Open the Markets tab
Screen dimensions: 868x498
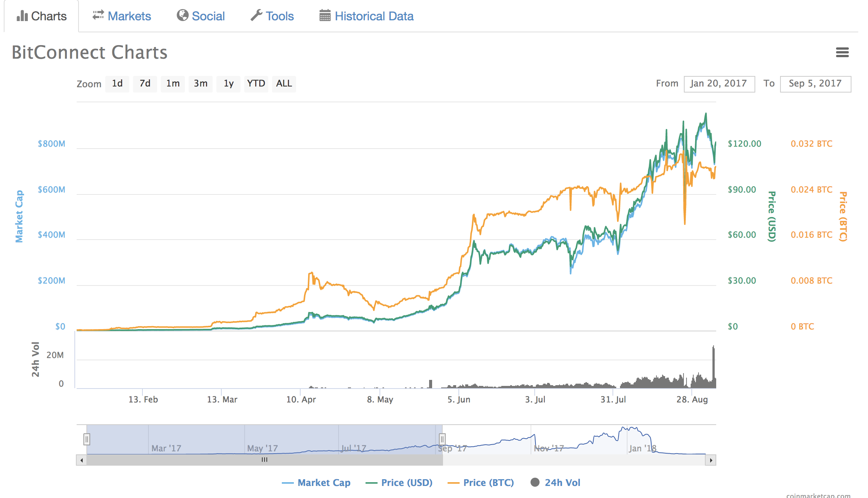129,15
